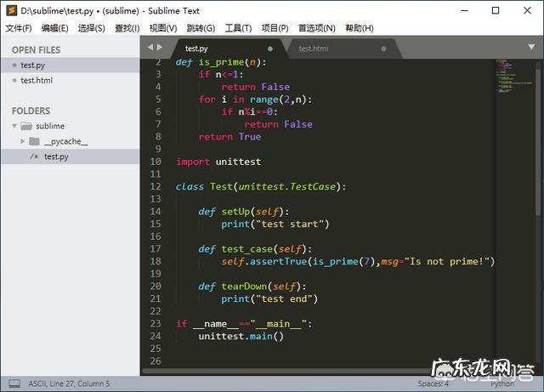The height and width of the screenshot is (392, 544).
Task: Click the "def test_case(self):" line
Action: click(255, 249)
